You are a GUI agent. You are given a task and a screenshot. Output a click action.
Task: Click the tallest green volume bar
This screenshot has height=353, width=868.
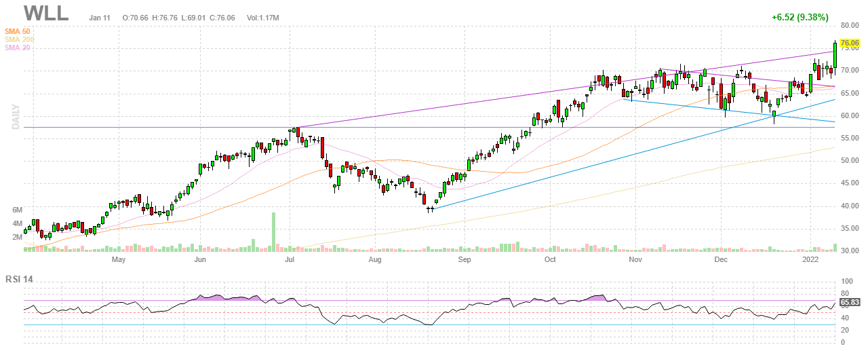point(274,232)
